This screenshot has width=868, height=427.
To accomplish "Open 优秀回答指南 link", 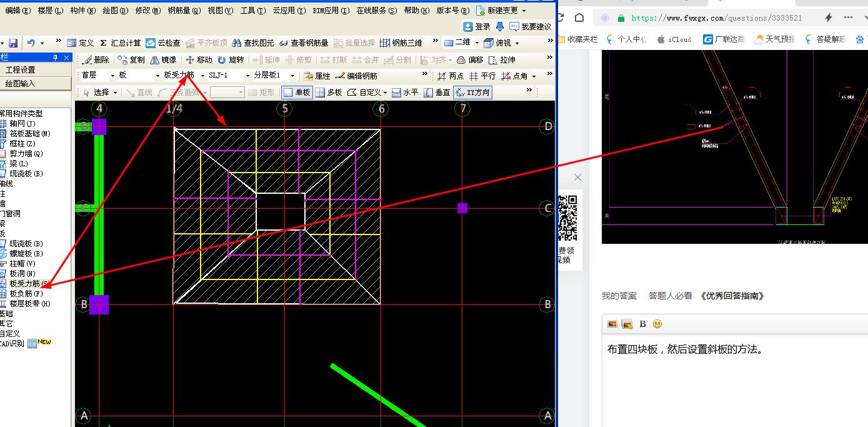I will coord(732,296).
